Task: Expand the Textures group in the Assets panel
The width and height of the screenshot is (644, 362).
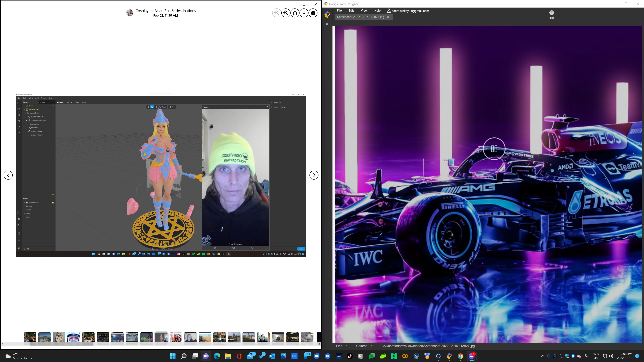Action: point(24,206)
